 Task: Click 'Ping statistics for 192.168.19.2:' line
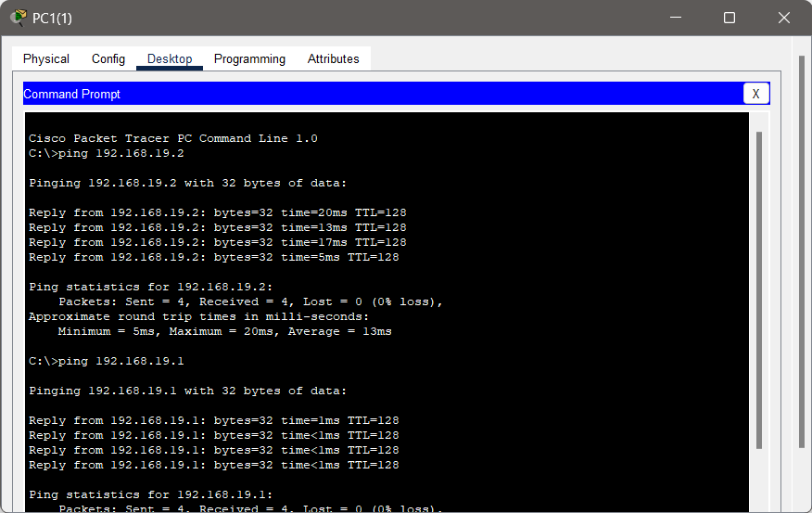coord(151,287)
